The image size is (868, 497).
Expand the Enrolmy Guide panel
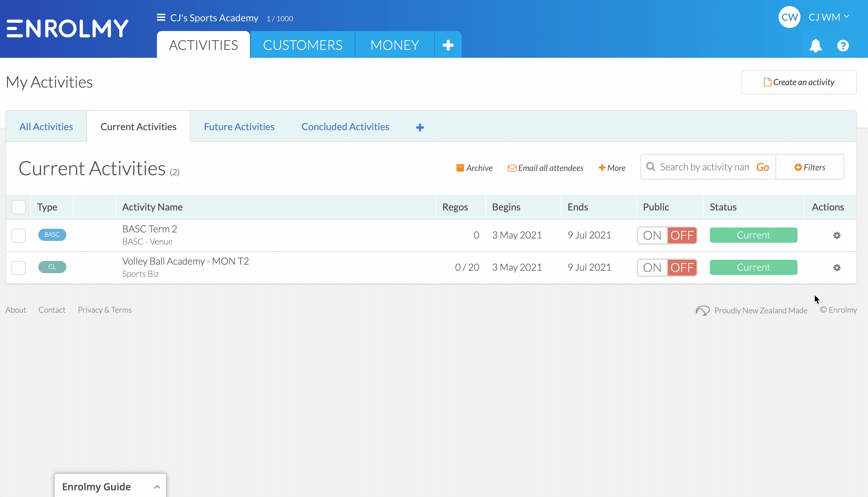110,486
